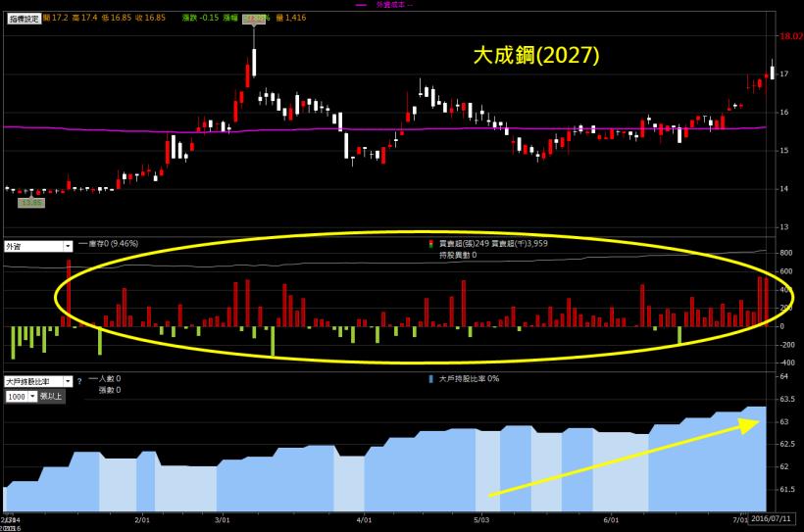
Task: Click the 庫存0 (9.46%) legend text
Action: pyautogui.click(x=113, y=243)
